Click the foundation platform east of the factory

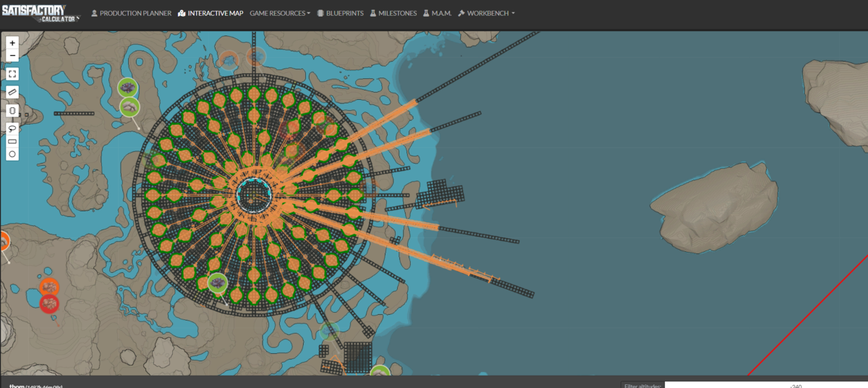tap(440, 193)
